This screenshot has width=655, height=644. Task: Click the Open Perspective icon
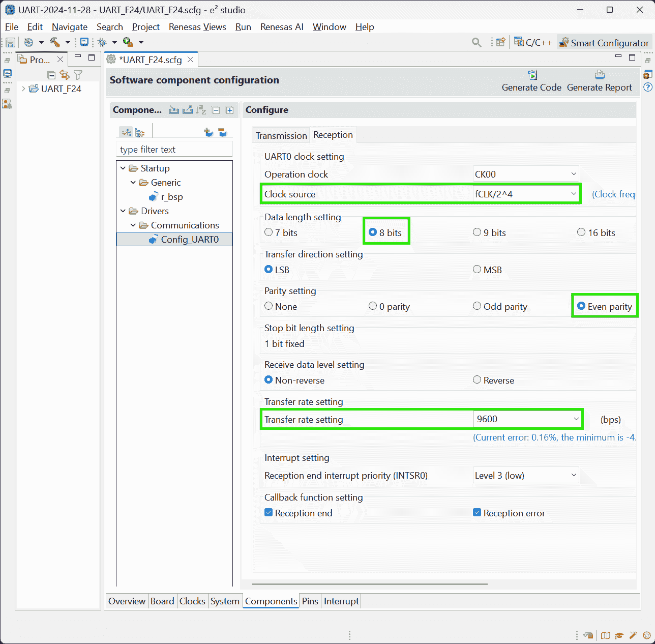pyautogui.click(x=501, y=42)
